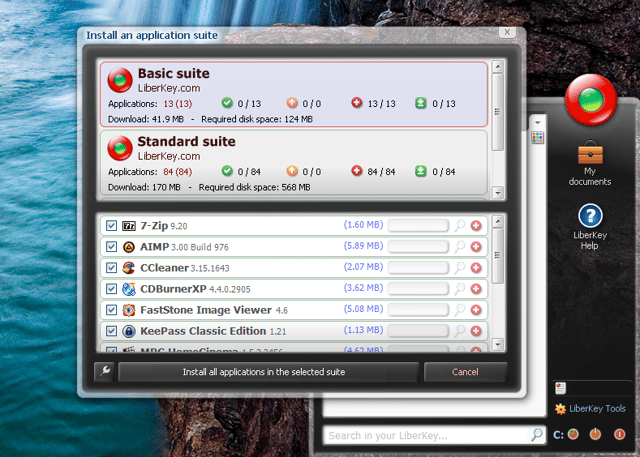Click the CDBurnerXP application icon
The height and width of the screenshot is (457, 640).
129,289
